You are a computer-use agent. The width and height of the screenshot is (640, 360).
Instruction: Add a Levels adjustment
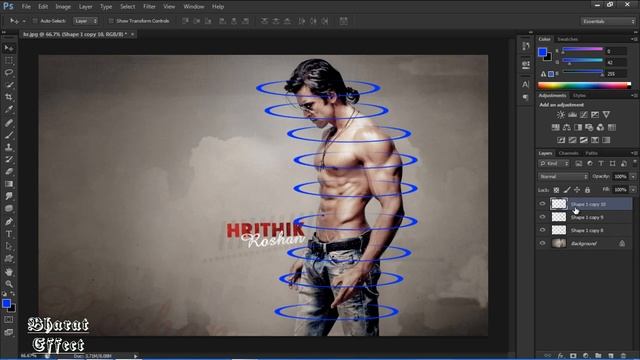(x=572, y=115)
